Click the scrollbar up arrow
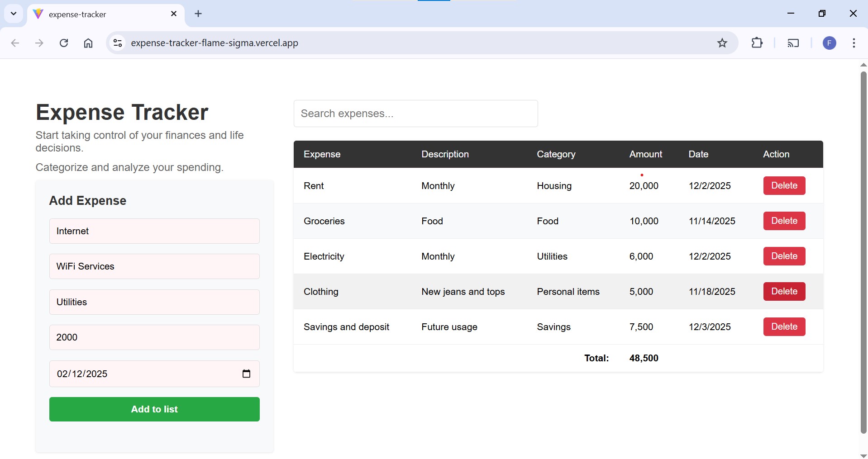The width and height of the screenshot is (868, 459). click(863, 65)
